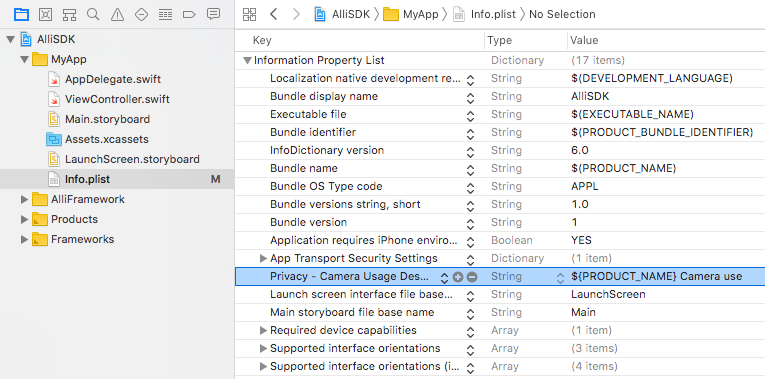765x379 pixels.
Task: Collapse the MyApp folder
Action: click(24, 60)
